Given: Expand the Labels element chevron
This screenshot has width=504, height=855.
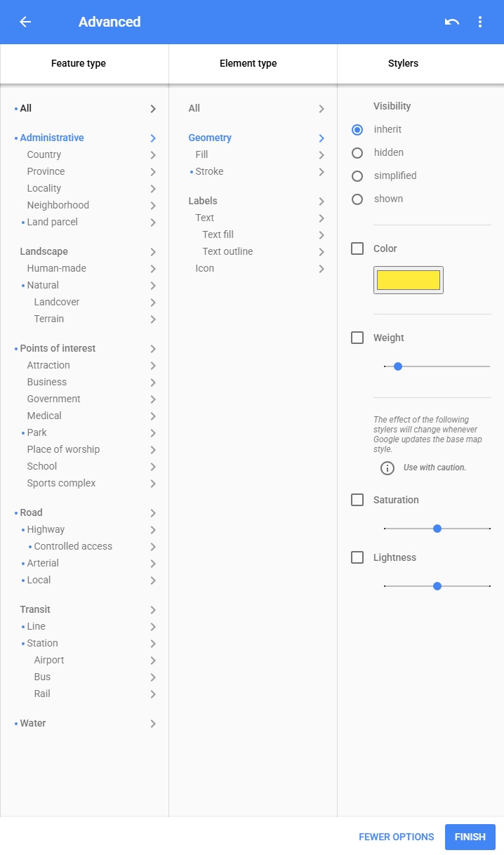Looking at the screenshot, I should [x=321, y=201].
